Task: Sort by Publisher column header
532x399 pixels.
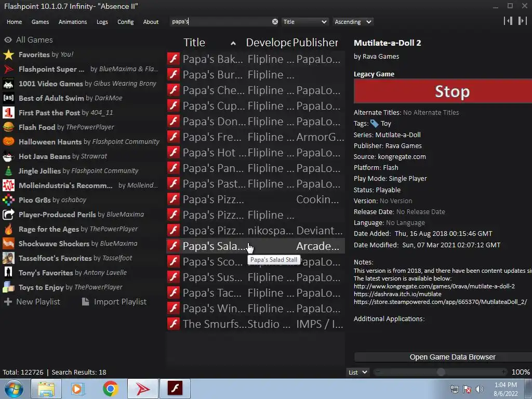Action: coord(315,43)
